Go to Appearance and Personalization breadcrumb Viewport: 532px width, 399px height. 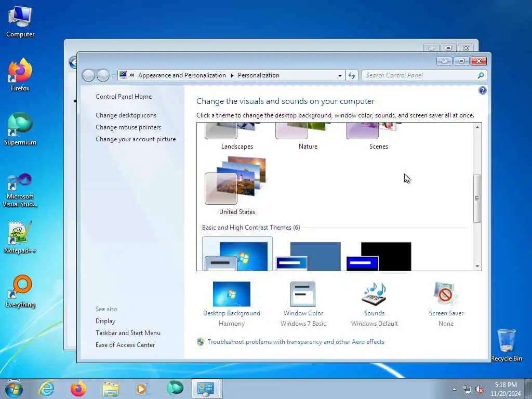(182, 75)
